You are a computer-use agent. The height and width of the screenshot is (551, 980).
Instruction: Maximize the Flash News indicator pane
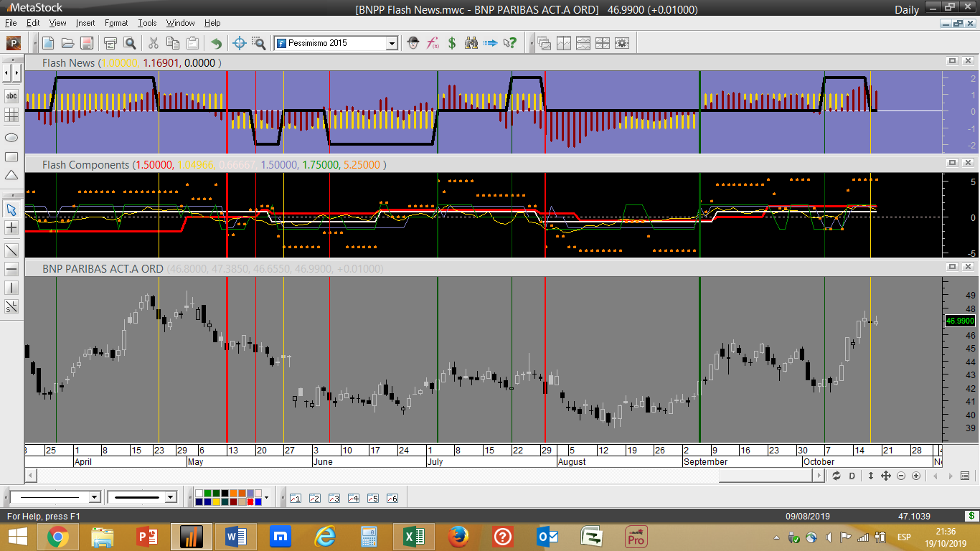point(952,62)
